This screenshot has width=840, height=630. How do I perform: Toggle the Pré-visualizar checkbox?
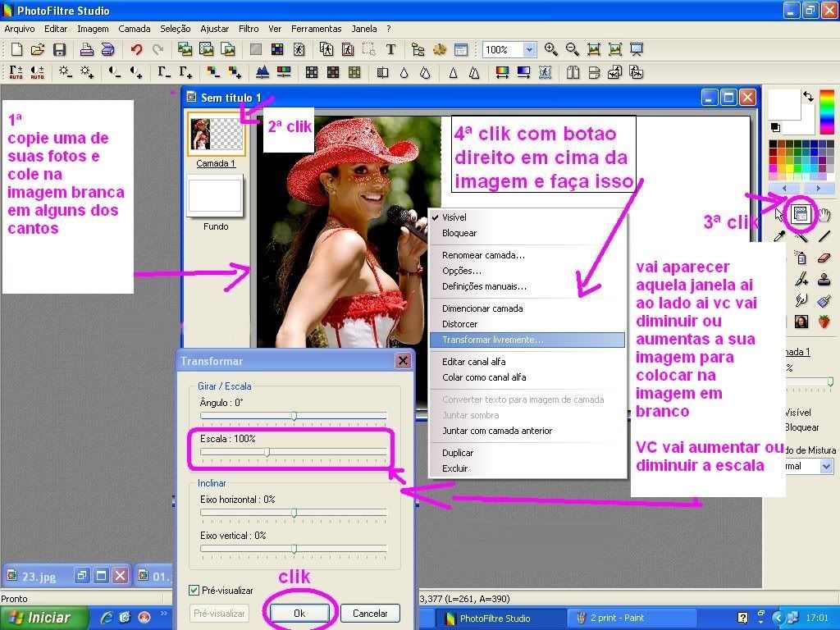[194, 591]
